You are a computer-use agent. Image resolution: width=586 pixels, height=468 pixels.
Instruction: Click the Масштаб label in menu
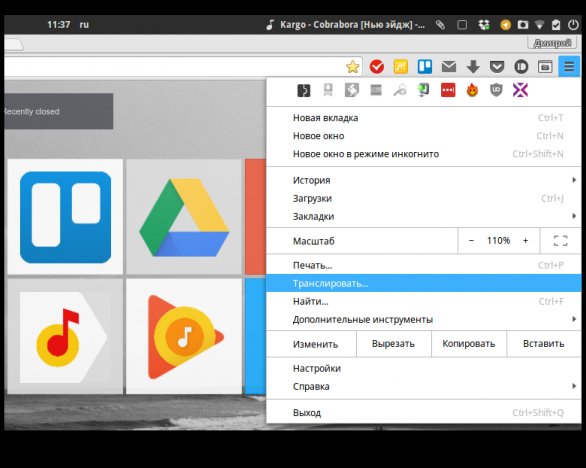click(314, 241)
